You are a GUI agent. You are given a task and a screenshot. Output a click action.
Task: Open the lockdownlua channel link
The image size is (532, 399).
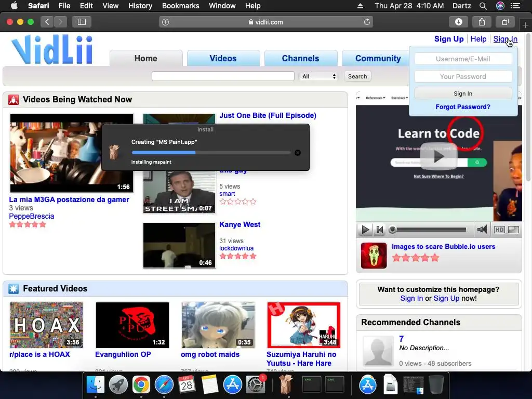point(236,248)
